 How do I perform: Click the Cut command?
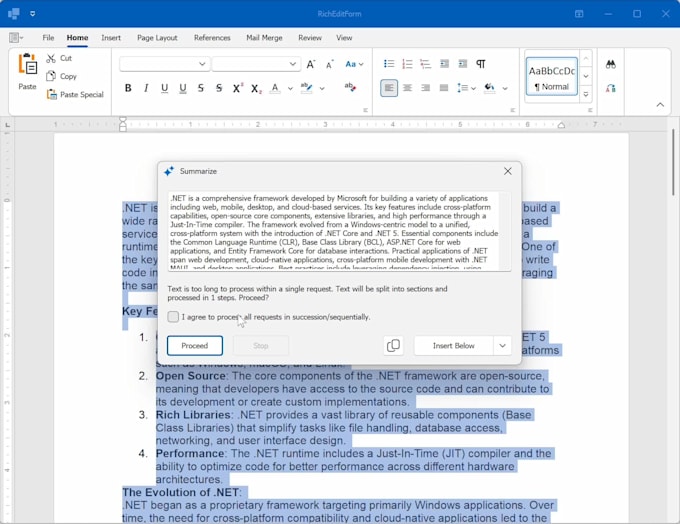59,58
